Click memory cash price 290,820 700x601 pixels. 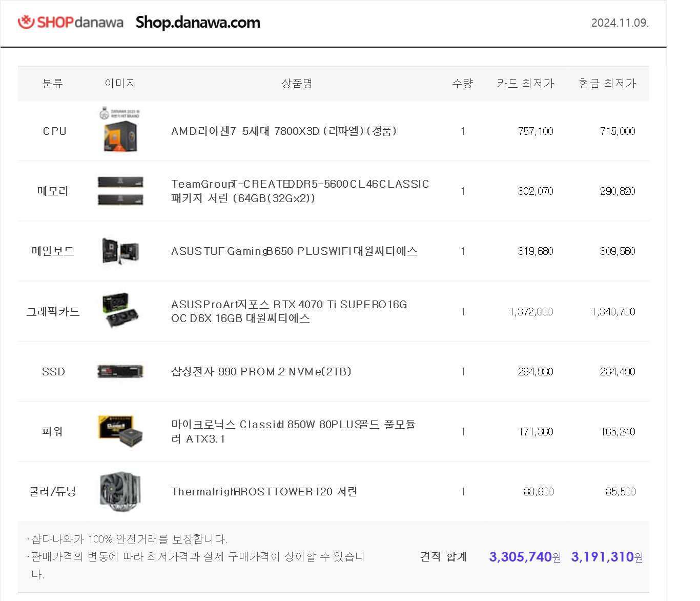point(617,191)
